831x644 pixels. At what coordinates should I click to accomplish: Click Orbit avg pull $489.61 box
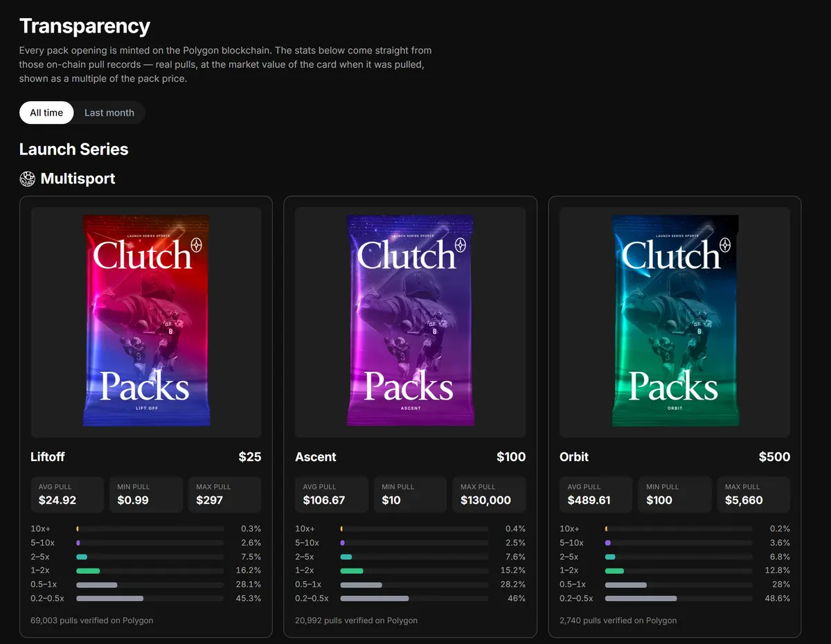pos(596,494)
